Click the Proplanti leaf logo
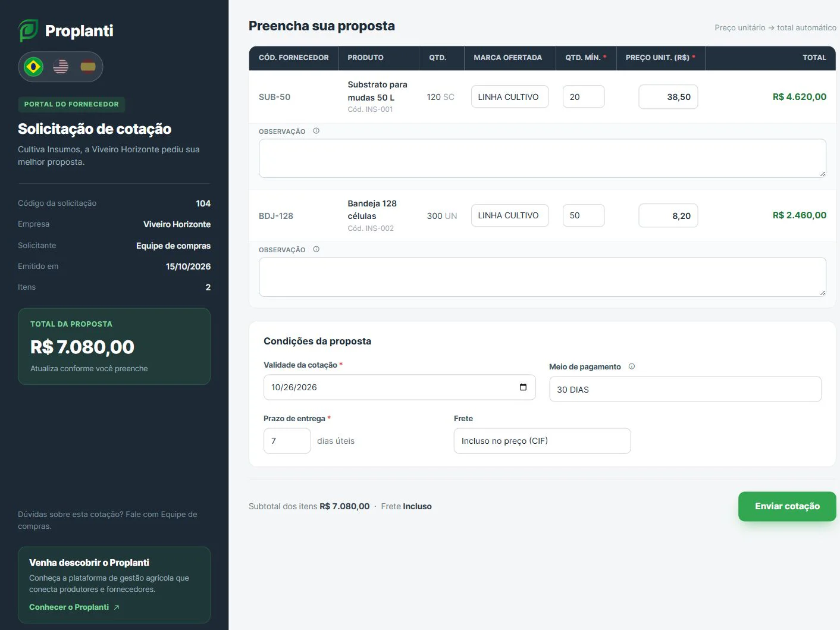 [28, 30]
